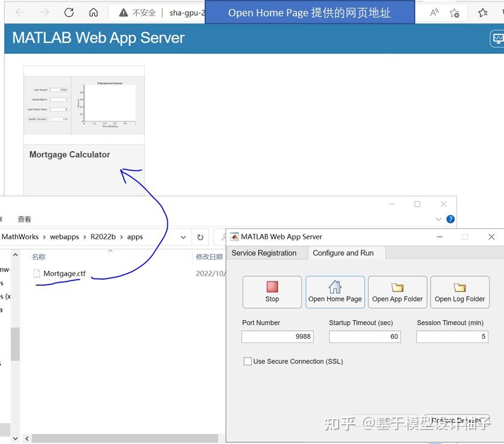Open Log Folder using its icon
504x444 pixels.
coord(459,287)
